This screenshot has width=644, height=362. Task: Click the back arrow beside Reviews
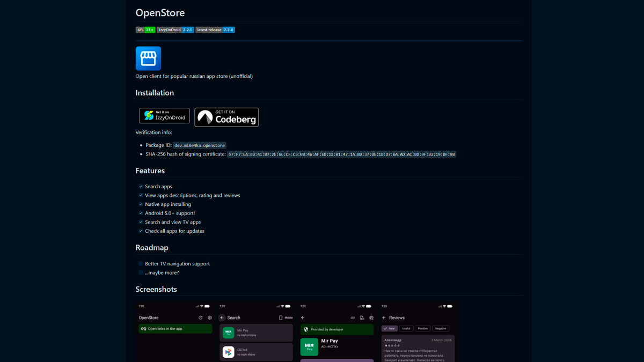point(384,318)
